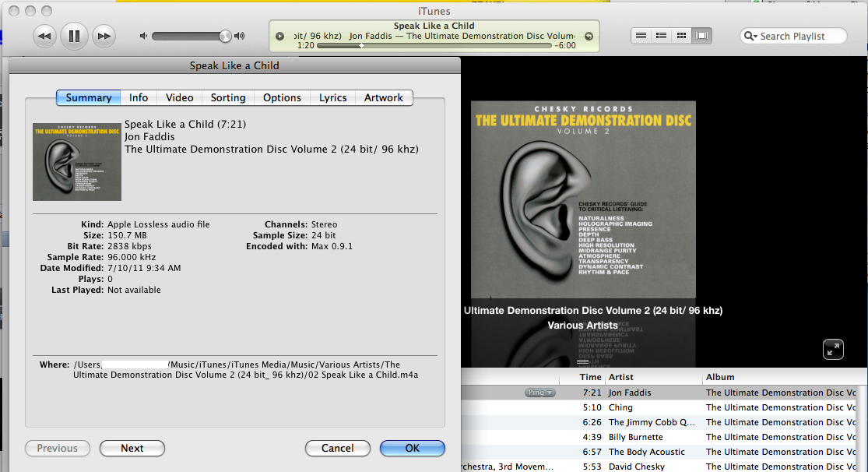The height and width of the screenshot is (472, 868).
Task: Click the Search Playlist field
Action: 793,36
